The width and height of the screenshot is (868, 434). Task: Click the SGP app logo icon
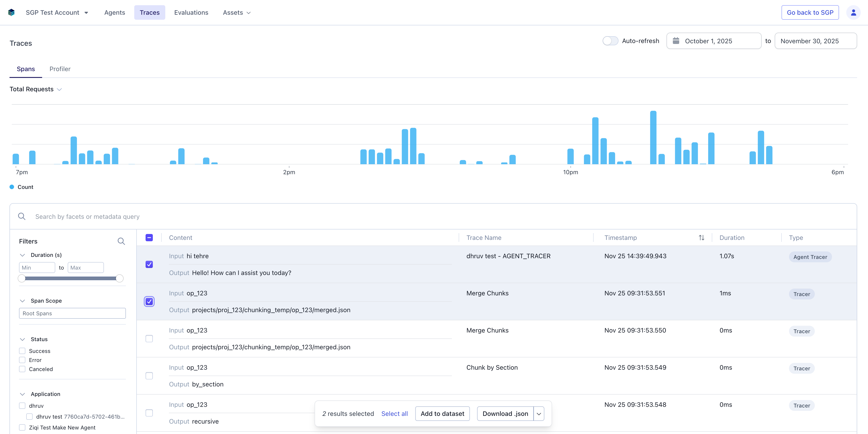coord(11,12)
